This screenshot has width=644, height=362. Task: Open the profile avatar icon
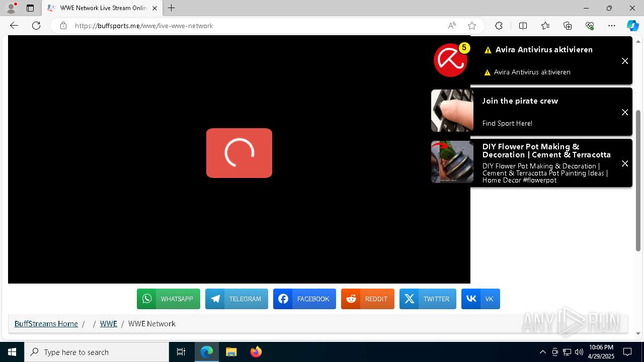coord(11,8)
